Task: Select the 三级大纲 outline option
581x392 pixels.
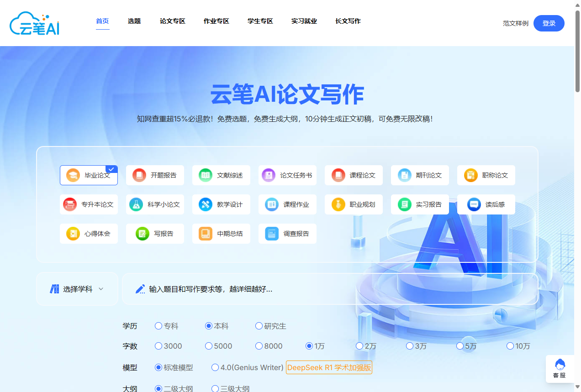Action: [215, 388]
